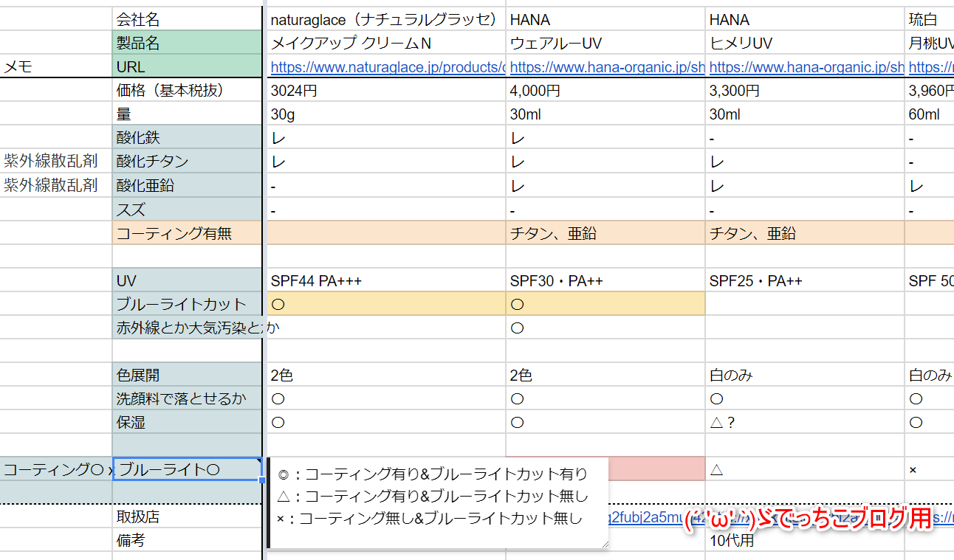Click the SPF30・PA++ cell

point(605,280)
